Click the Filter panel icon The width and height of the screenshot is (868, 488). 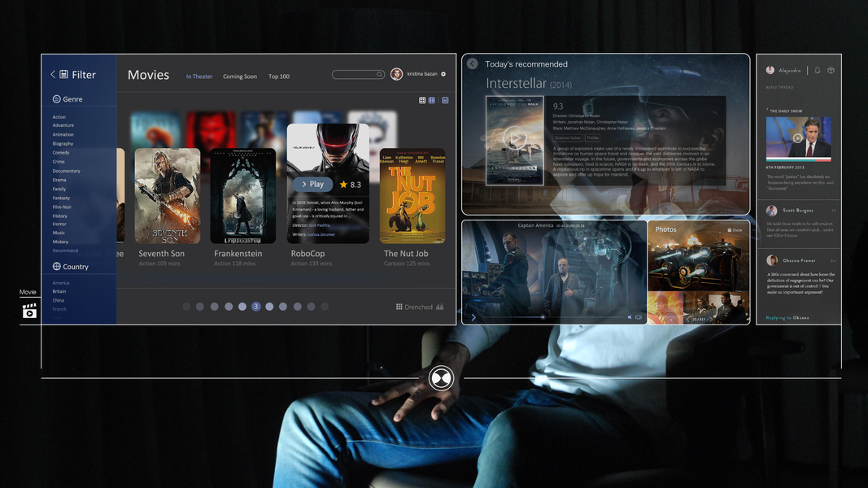pyautogui.click(x=63, y=74)
